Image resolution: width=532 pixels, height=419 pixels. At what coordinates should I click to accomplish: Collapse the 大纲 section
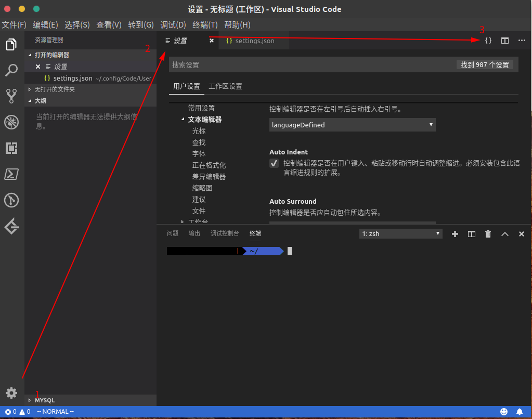[90, 101]
